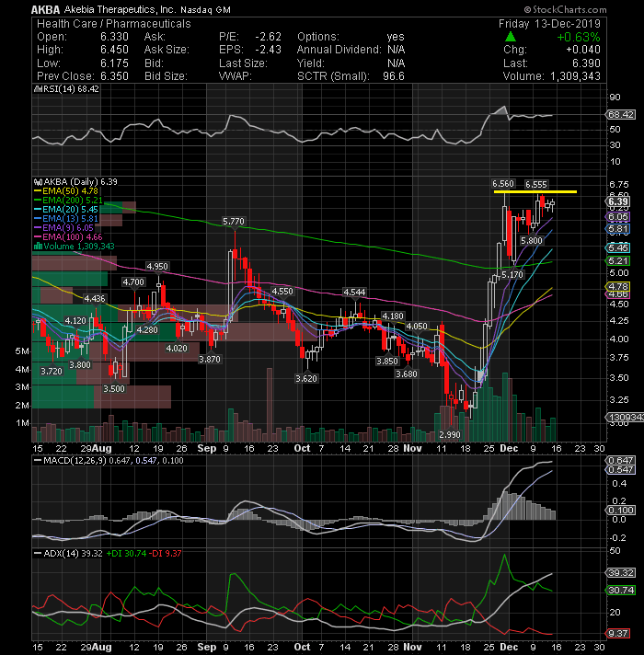Click the EMA(13) 5.81 legend entry
This screenshot has height=655, width=644.
(66, 218)
